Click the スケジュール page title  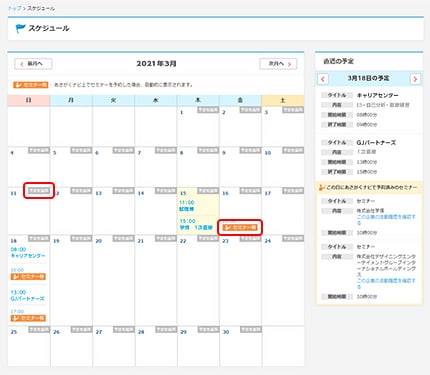pos(49,28)
